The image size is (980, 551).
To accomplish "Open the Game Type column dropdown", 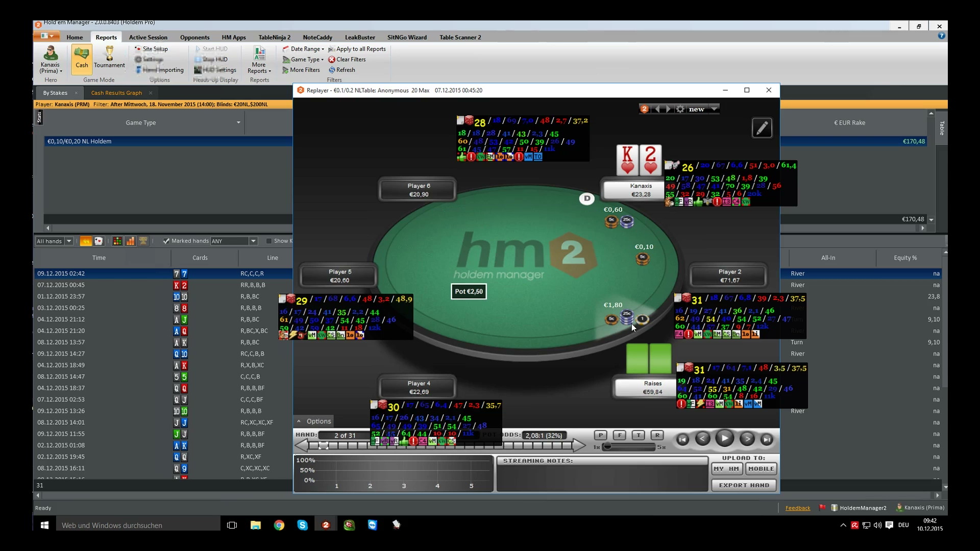I will tap(238, 122).
